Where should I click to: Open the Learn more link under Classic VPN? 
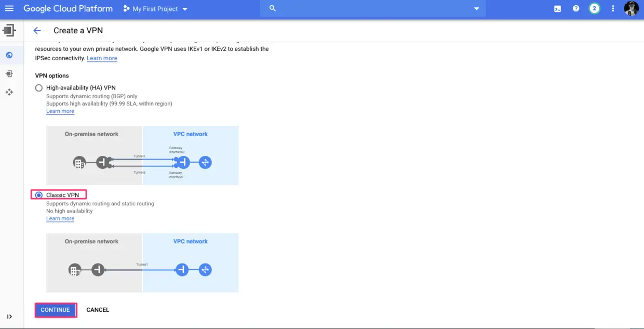click(60, 219)
